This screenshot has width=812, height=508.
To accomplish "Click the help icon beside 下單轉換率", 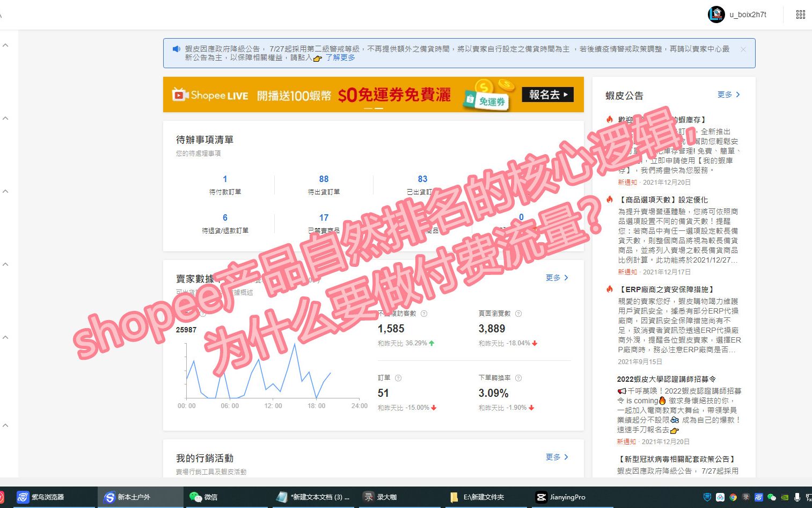I will pyautogui.click(x=518, y=378).
